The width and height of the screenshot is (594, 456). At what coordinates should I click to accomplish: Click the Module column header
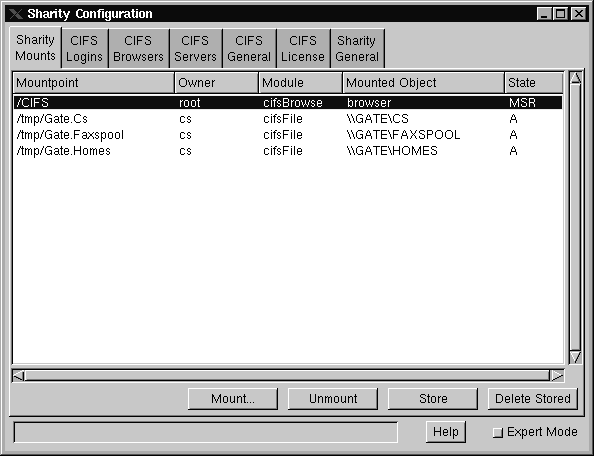click(x=300, y=83)
